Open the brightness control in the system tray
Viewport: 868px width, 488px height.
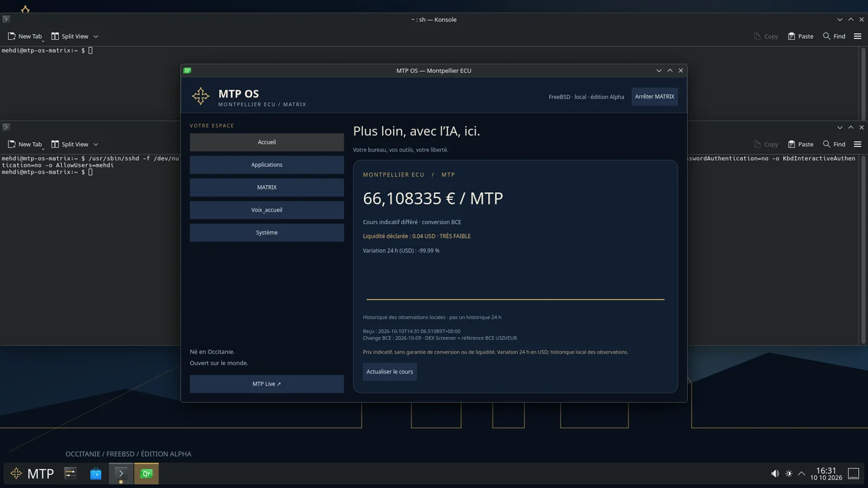[788, 474]
